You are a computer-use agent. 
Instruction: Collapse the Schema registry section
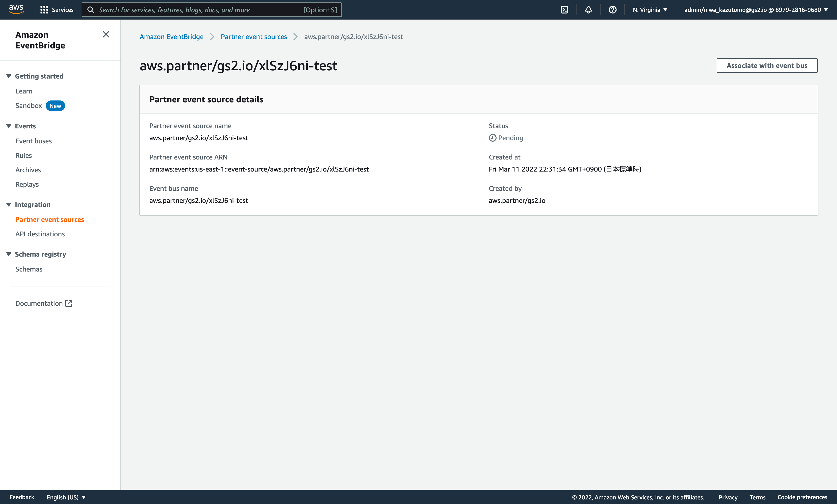(9, 254)
